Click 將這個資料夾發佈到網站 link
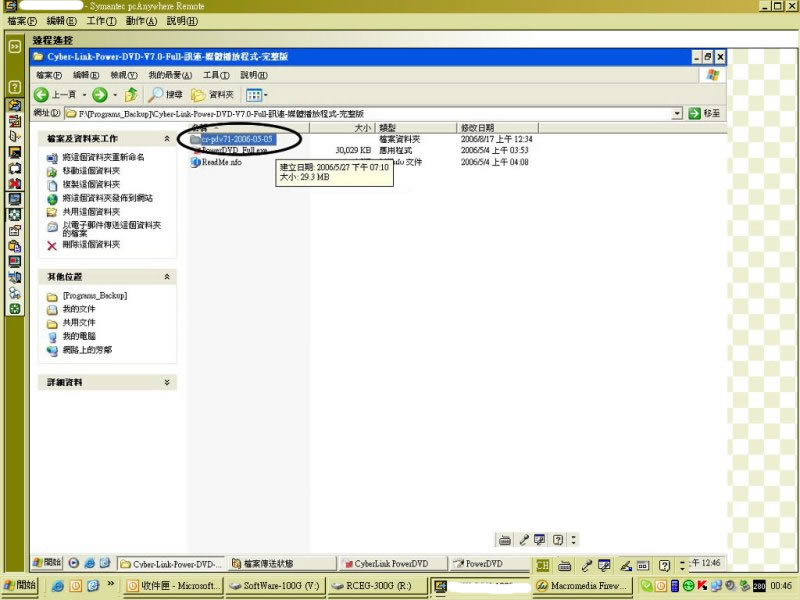Screen dimensions: 800x600 (107, 198)
